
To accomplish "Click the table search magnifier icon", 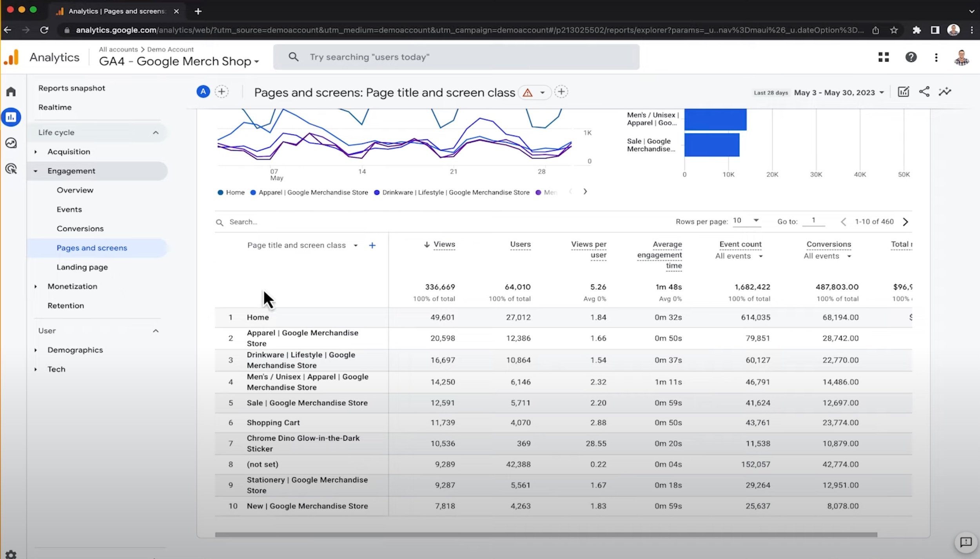I will click(x=220, y=222).
